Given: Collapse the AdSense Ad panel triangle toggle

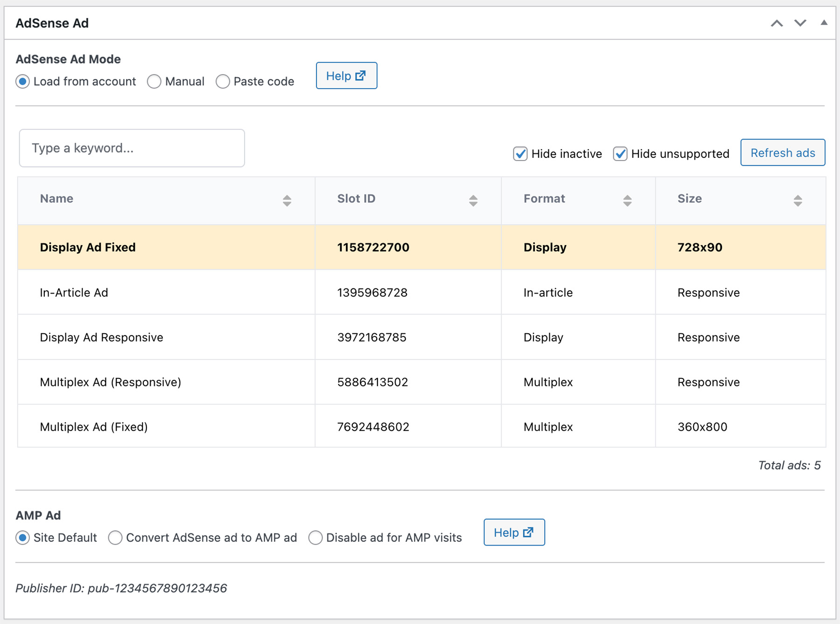Looking at the screenshot, I should [824, 22].
